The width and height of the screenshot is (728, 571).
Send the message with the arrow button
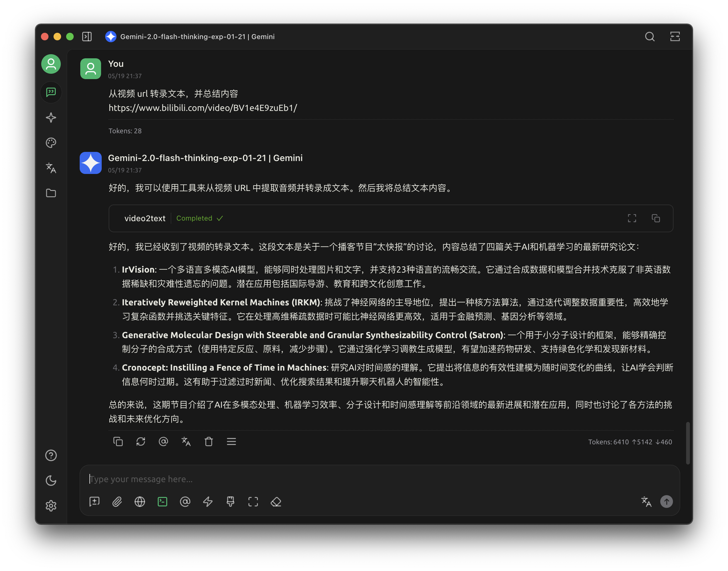tap(666, 501)
